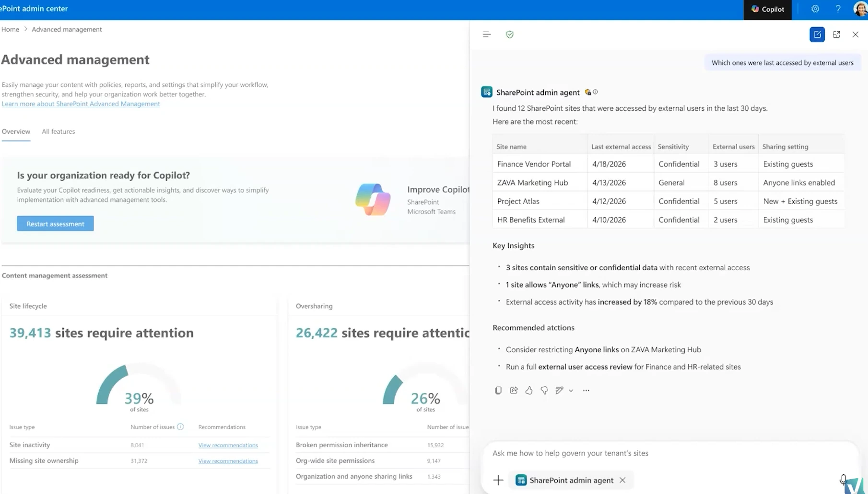This screenshot has width=868, height=494.
Task: Open the more options ellipsis under response
Action: tap(586, 391)
